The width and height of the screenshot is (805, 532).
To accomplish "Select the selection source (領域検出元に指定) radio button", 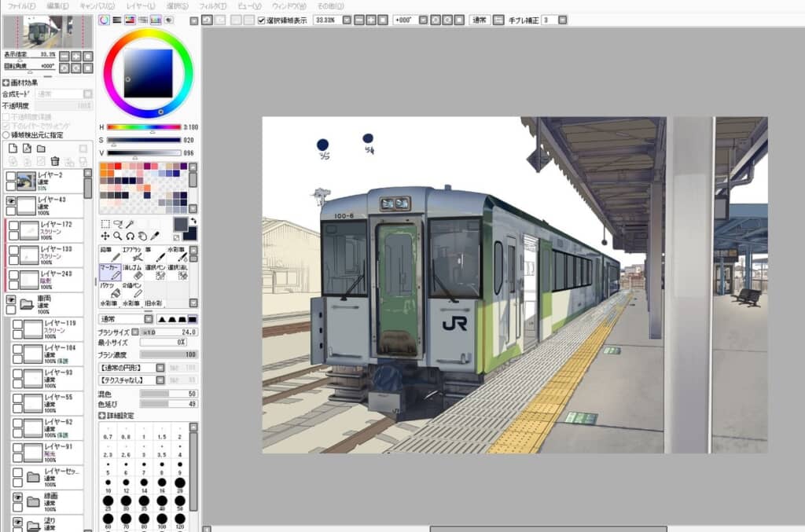I will [6, 135].
